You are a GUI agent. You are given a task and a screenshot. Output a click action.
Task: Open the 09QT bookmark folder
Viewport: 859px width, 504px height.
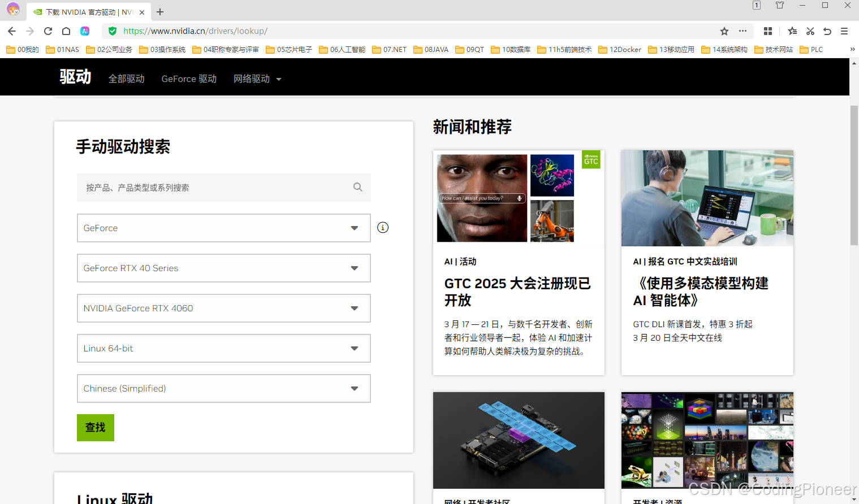pos(470,50)
